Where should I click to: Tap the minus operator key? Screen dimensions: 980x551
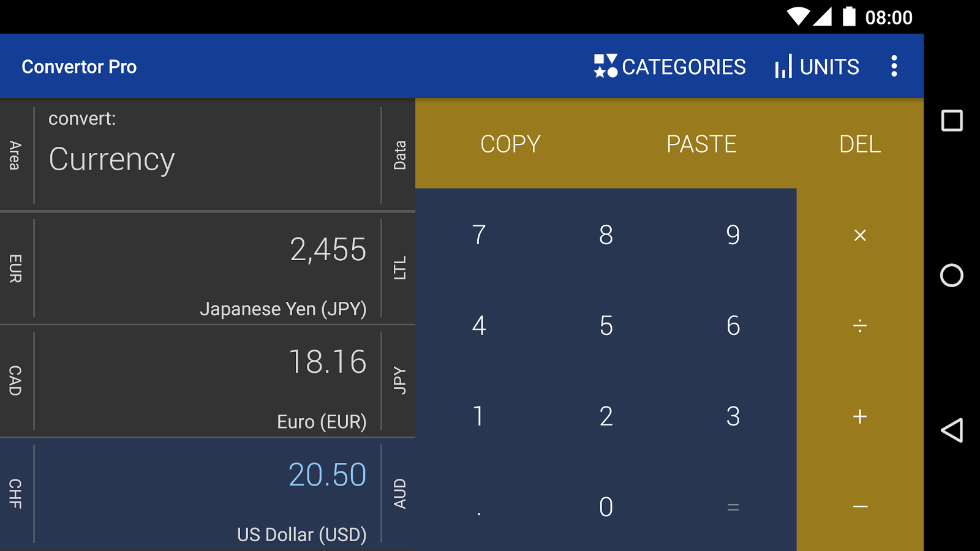pos(860,507)
